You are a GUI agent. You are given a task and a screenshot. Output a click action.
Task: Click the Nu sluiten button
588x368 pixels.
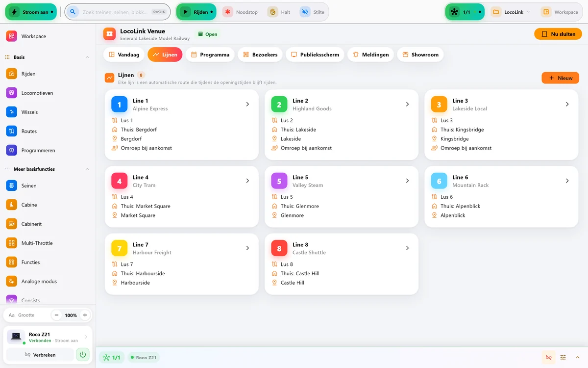click(x=558, y=34)
